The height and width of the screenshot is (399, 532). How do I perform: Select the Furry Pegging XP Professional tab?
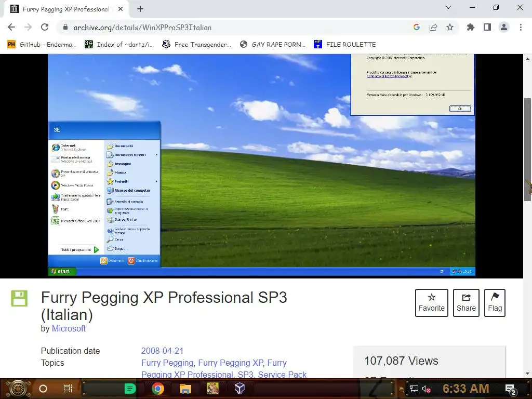(x=66, y=9)
